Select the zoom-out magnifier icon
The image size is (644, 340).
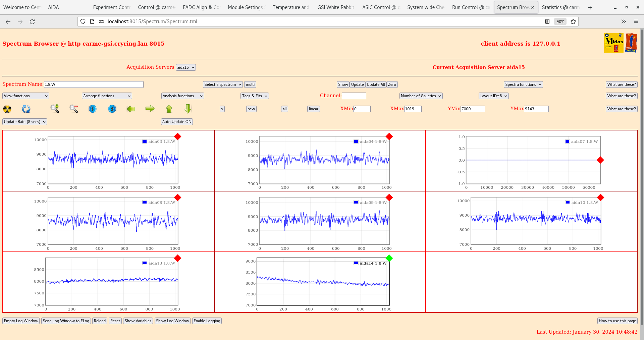point(74,109)
